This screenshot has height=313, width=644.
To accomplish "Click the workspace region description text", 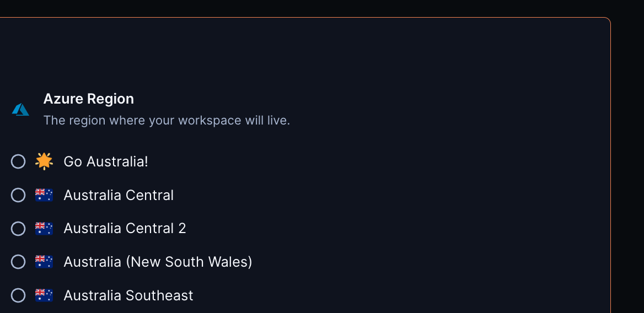I will click(167, 120).
